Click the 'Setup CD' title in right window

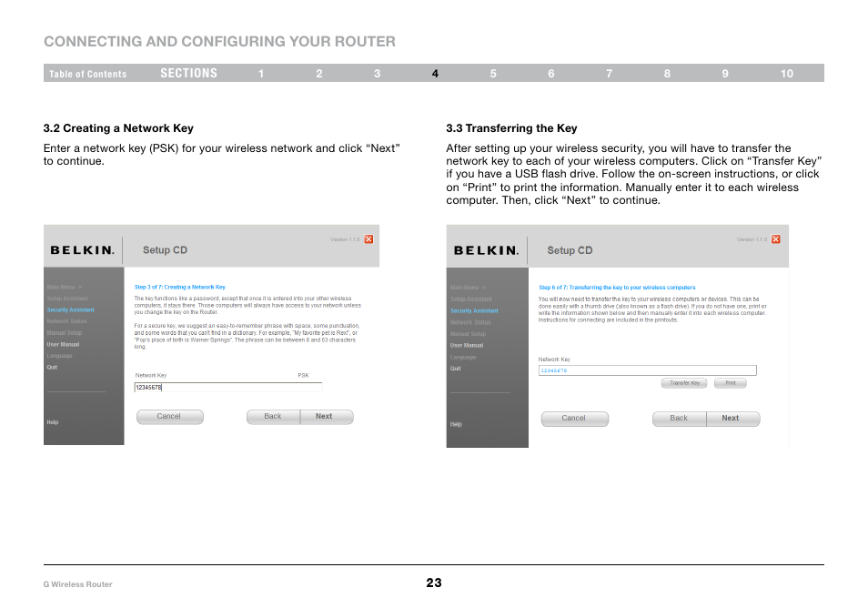(x=570, y=250)
